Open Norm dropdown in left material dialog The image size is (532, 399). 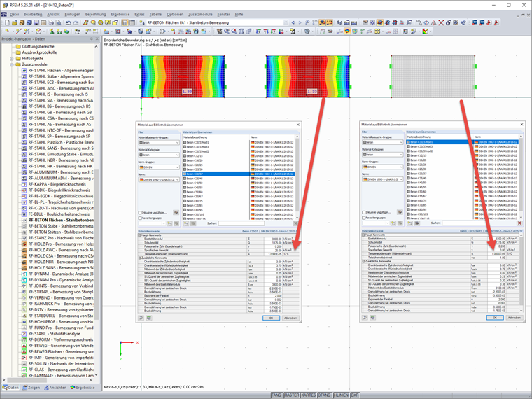[177, 179]
